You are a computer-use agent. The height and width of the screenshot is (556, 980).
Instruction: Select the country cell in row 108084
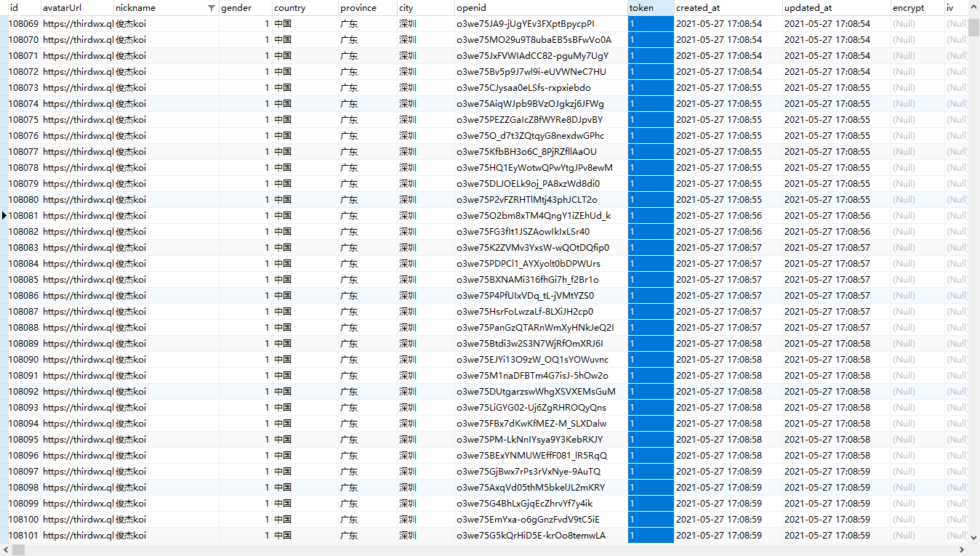(305, 264)
